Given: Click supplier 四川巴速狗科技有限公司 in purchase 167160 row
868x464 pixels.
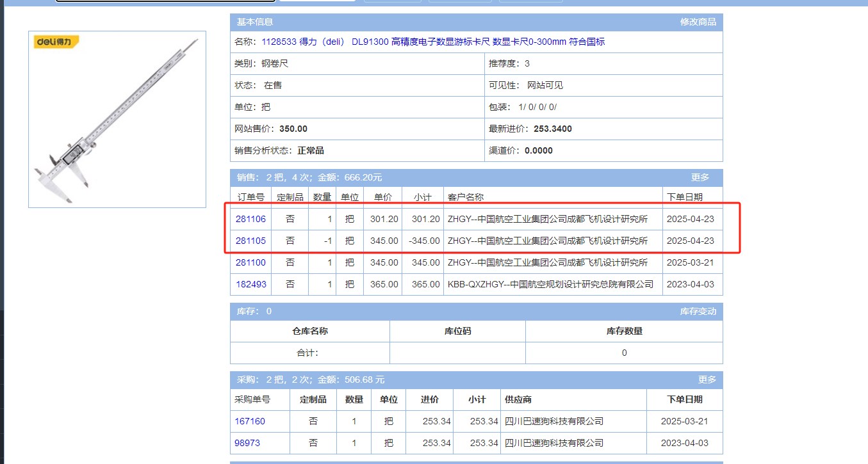Looking at the screenshot, I should 554,421.
